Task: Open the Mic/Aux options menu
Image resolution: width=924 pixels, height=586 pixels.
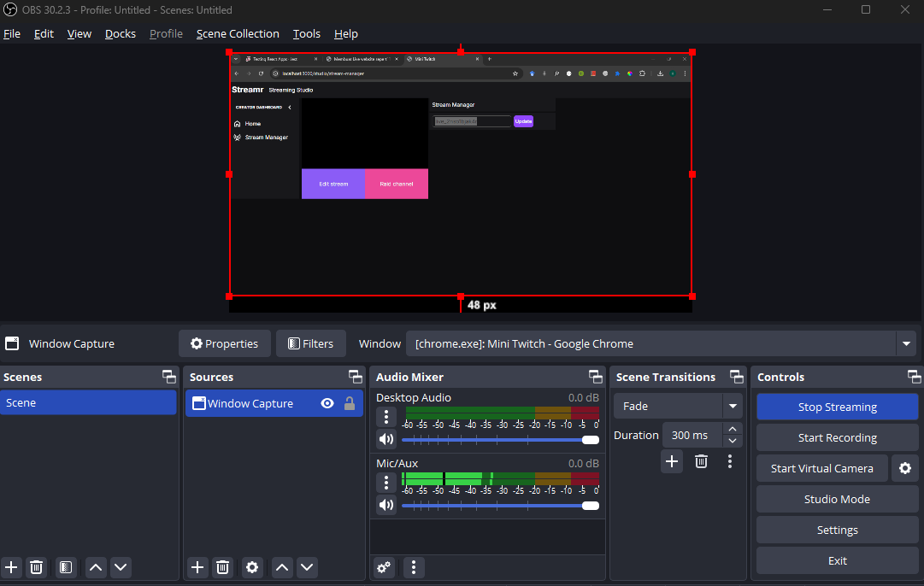Action: click(386, 483)
